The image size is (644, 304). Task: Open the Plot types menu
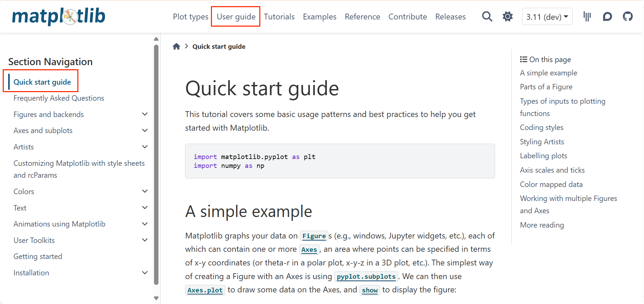pos(190,17)
